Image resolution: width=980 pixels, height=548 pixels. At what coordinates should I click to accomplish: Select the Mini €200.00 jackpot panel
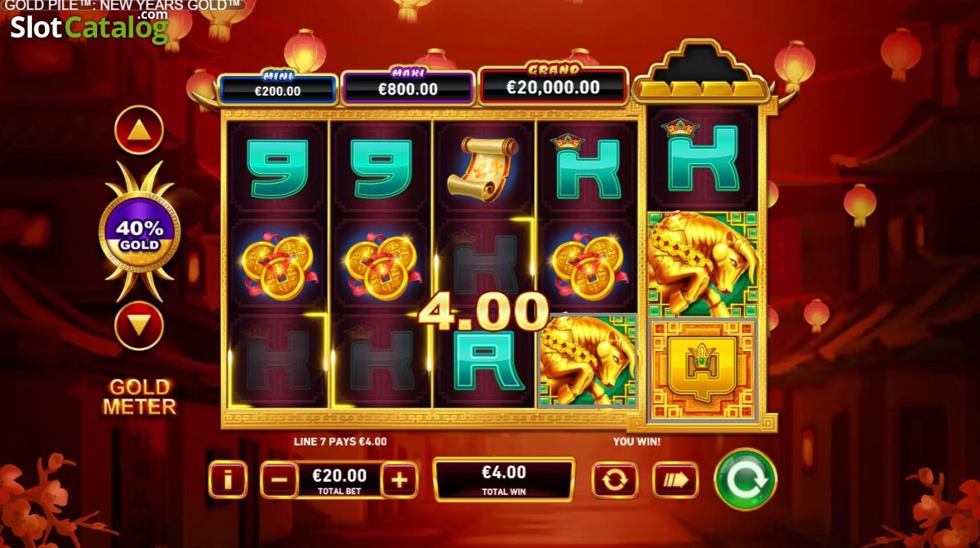[x=278, y=87]
